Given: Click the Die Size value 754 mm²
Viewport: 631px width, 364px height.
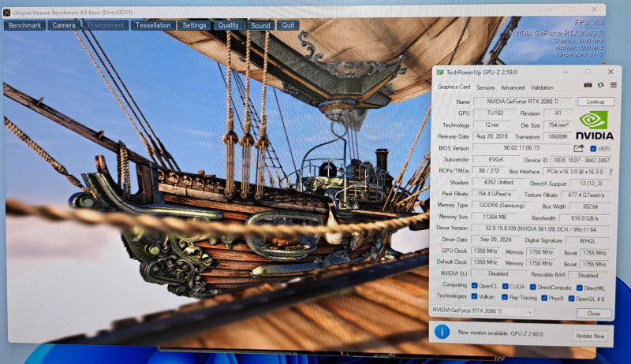Looking at the screenshot, I should click(x=558, y=125).
